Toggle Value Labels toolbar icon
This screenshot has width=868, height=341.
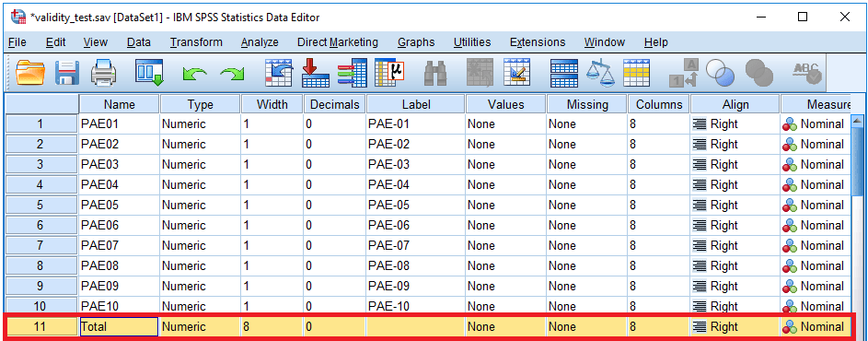click(x=683, y=73)
